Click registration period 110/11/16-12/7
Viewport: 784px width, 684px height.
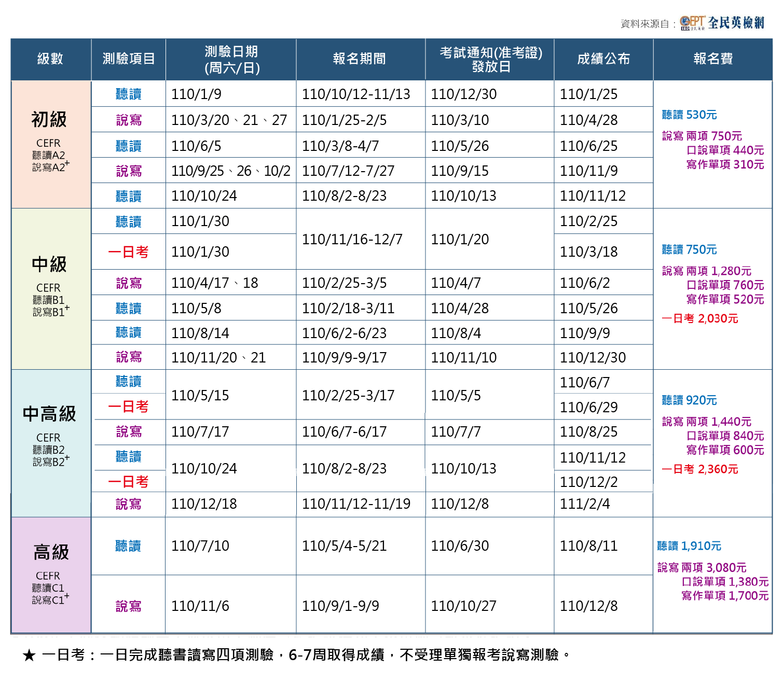(352, 240)
